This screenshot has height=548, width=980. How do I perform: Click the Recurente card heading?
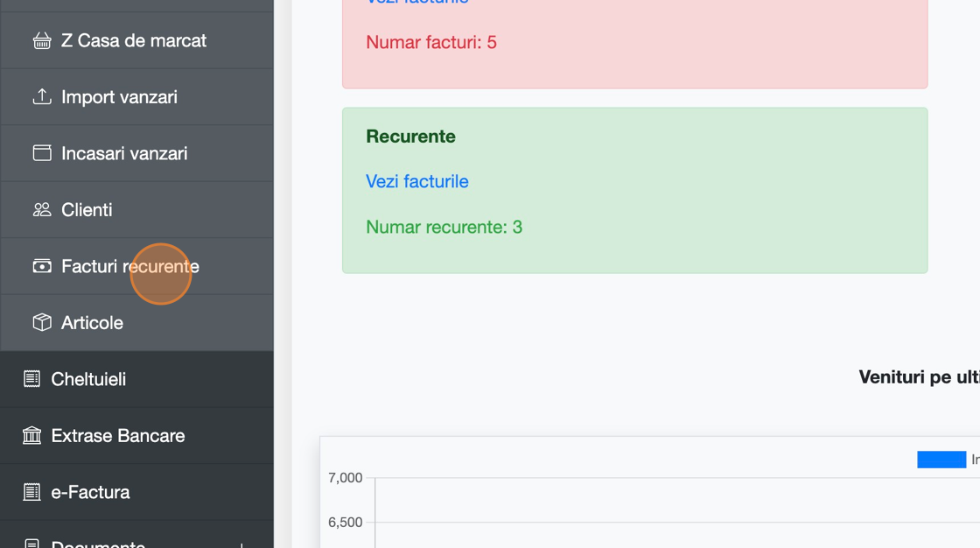[x=410, y=137]
